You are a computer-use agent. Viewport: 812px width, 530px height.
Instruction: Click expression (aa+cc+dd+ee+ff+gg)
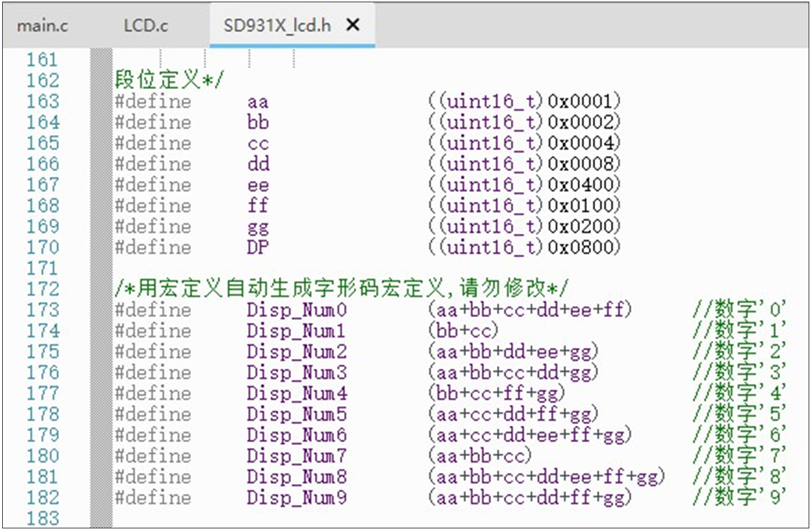tap(530, 435)
